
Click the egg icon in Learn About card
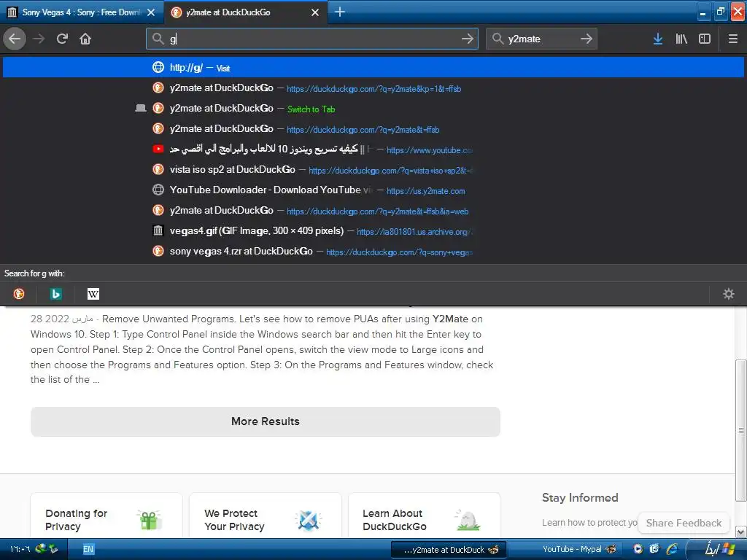468,519
